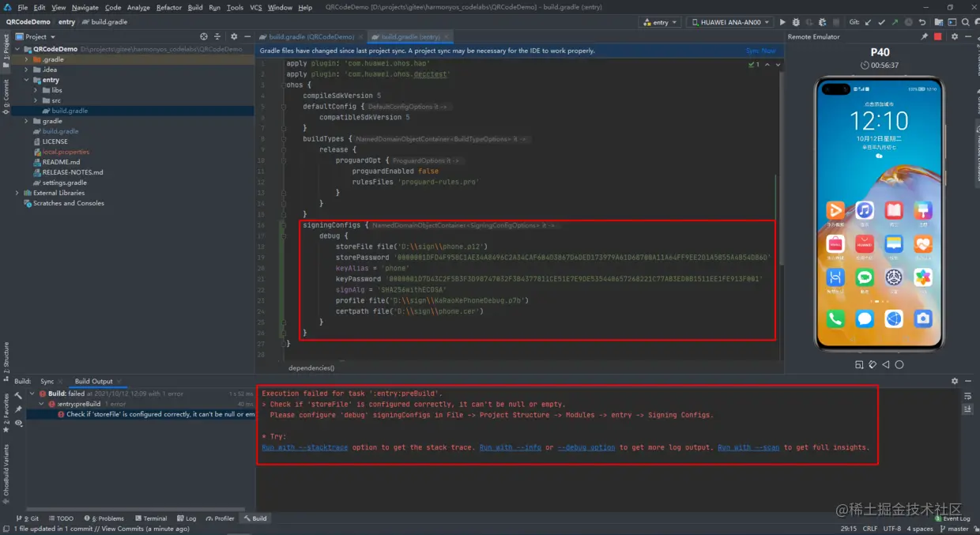
Task: Click Run with --info link
Action: pyautogui.click(x=511, y=447)
